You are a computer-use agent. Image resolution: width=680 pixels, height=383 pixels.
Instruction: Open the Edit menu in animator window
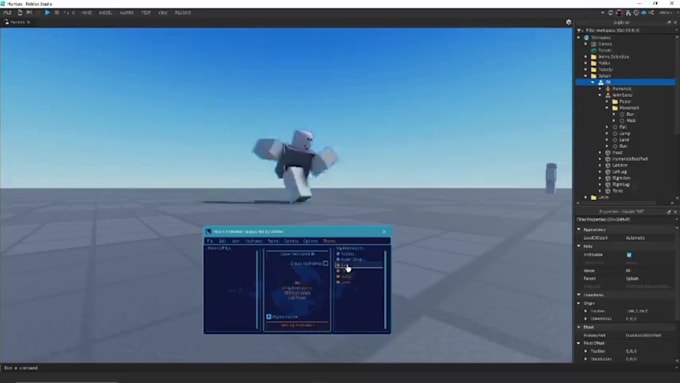coord(222,241)
